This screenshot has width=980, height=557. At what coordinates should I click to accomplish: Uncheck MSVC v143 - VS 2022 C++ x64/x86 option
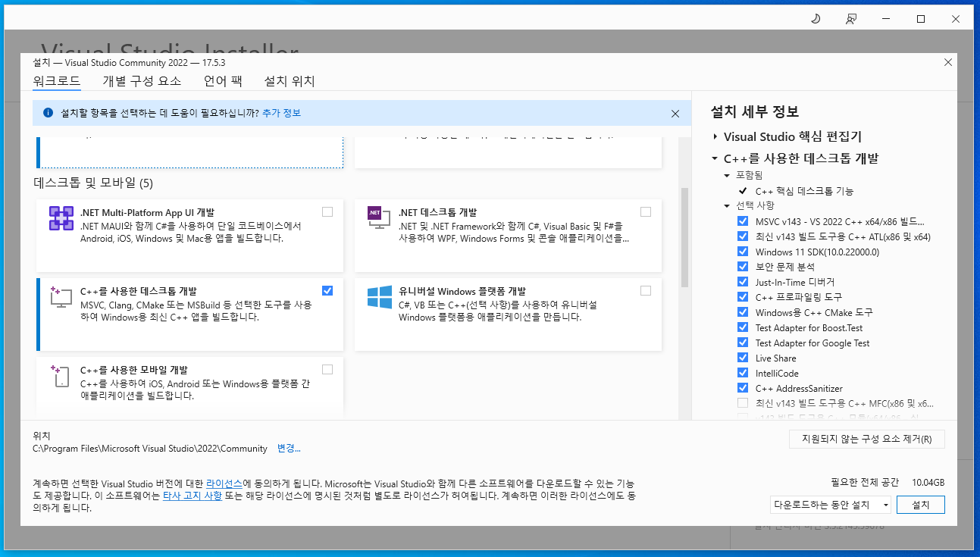tap(743, 221)
